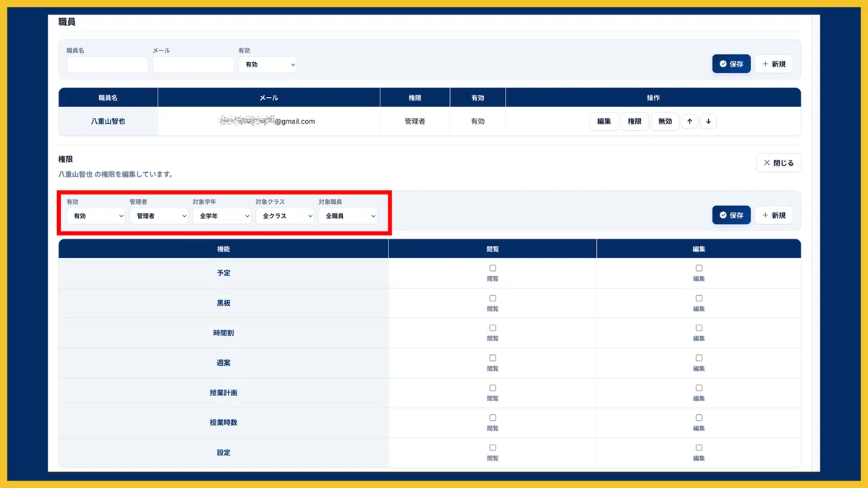Viewport: 868px width, 488px height.
Task: Toggle 編集 checkbox for 週案
Action: point(699,358)
